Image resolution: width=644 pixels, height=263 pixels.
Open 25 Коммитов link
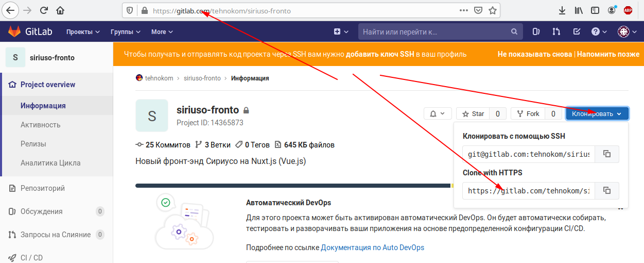(x=163, y=145)
